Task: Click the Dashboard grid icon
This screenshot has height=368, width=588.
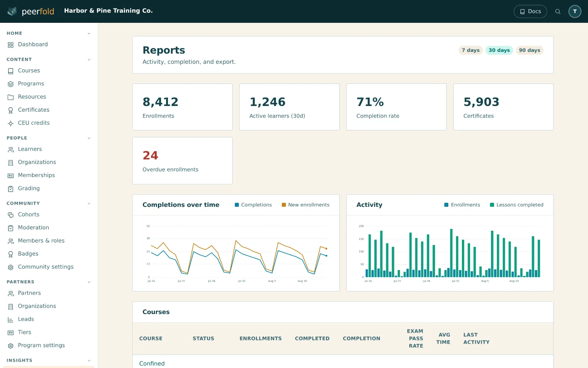Action: click(x=11, y=45)
